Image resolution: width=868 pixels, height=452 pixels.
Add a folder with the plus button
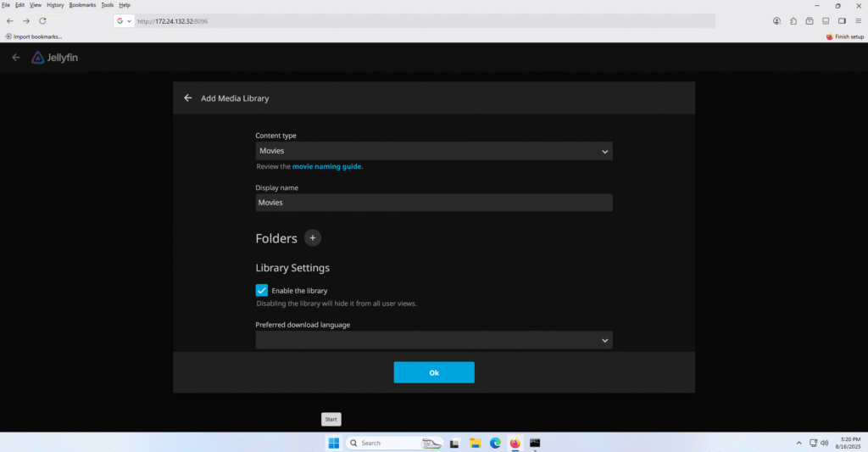pyautogui.click(x=313, y=238)
